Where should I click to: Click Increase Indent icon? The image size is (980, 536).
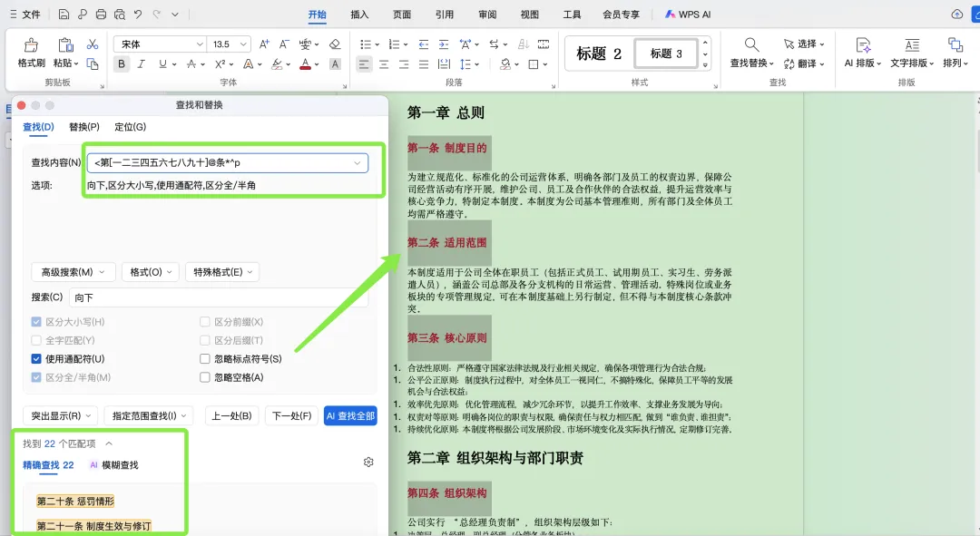pos(443,44)
